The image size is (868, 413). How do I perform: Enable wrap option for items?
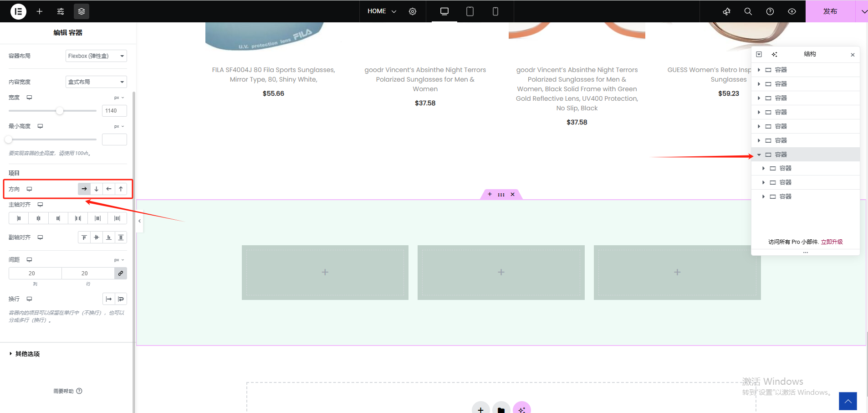(x=121, y=299)
